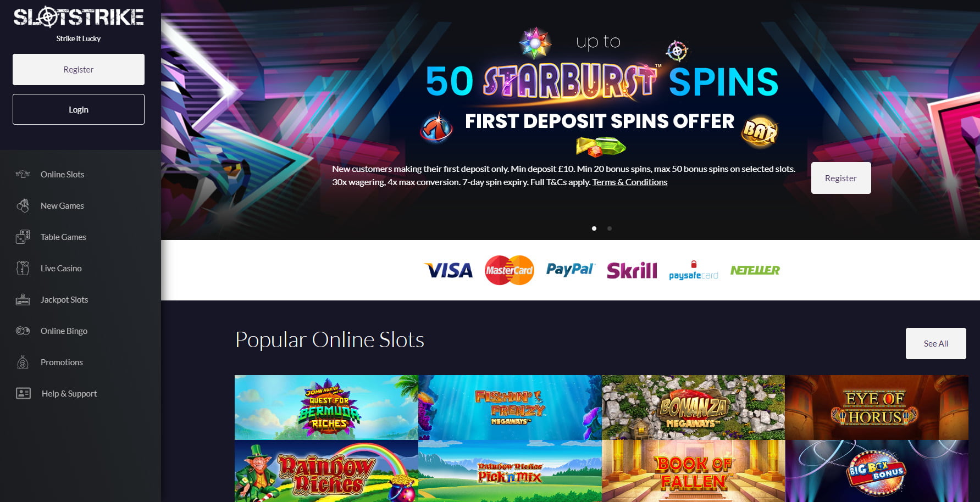Open the Promotions menu item

[62, 362]
